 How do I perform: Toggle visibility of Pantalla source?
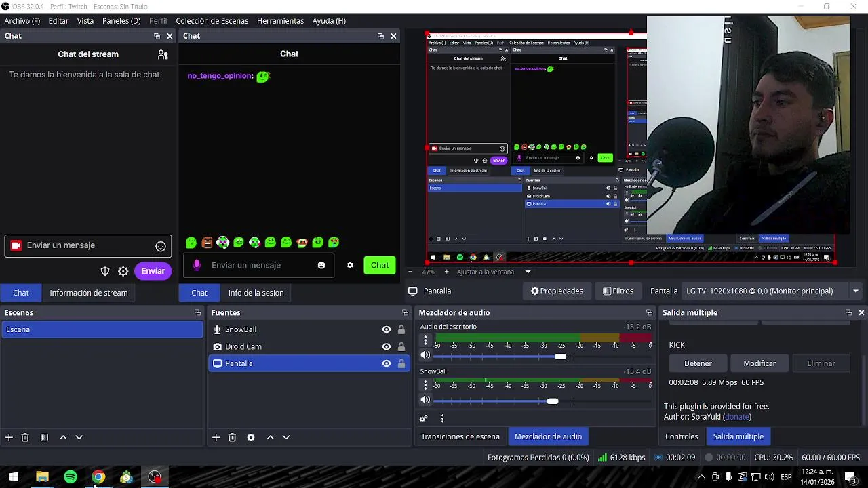click(x=387, y=363)
